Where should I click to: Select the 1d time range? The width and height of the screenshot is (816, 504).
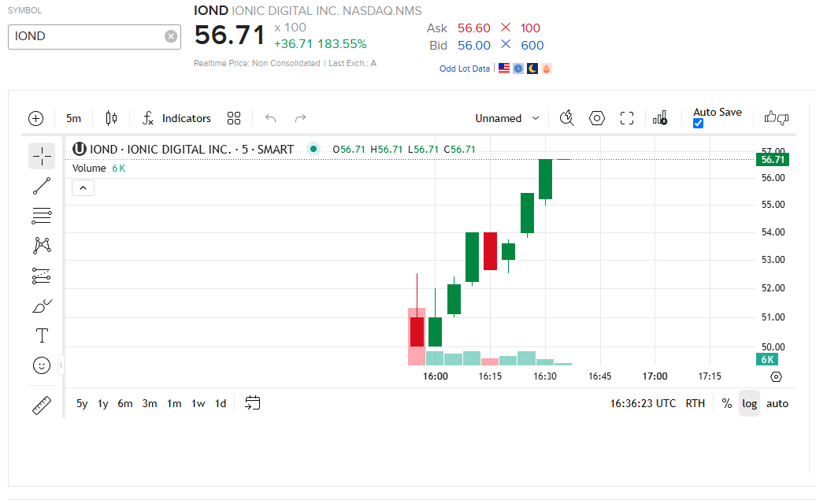click(221, 404)
